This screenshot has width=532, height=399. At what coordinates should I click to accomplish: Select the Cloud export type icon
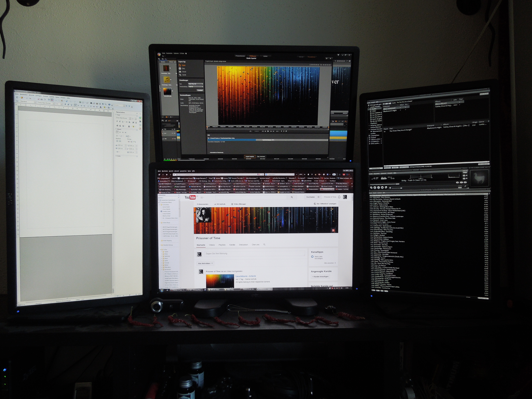click(180, 72)
